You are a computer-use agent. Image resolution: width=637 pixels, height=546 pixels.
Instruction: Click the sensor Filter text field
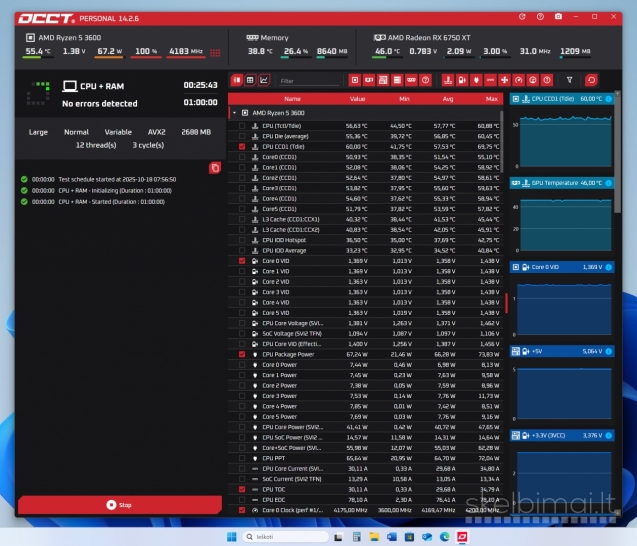pyautogui.click(x=308, y=81)
